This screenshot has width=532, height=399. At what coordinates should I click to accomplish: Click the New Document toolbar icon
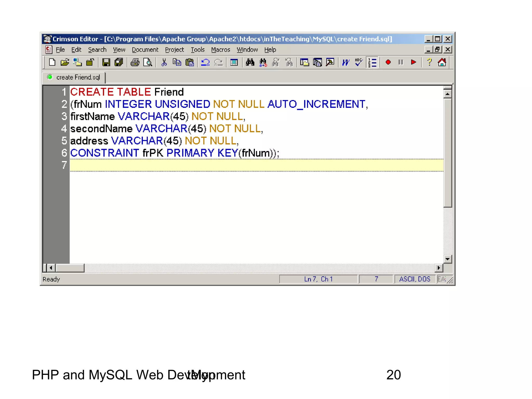click(52, 62)
